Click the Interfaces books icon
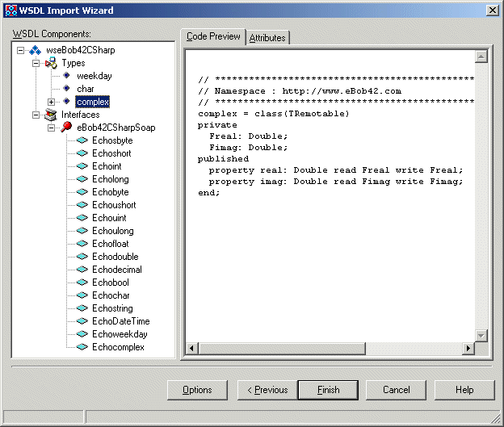The image size is (504, 427). 51,115
